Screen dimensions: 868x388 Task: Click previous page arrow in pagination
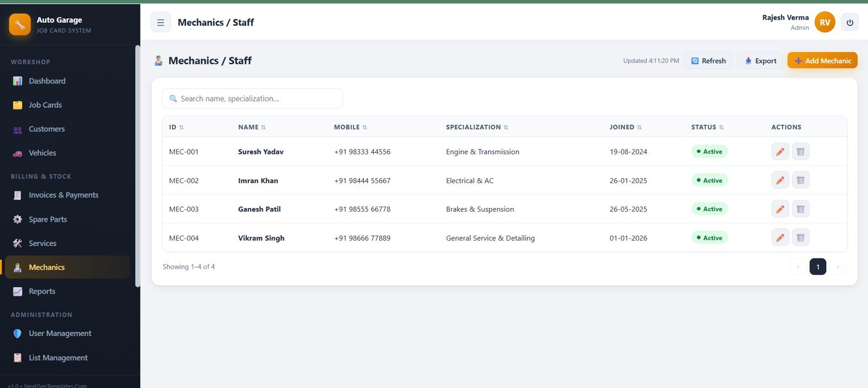(x=798, y=267)
